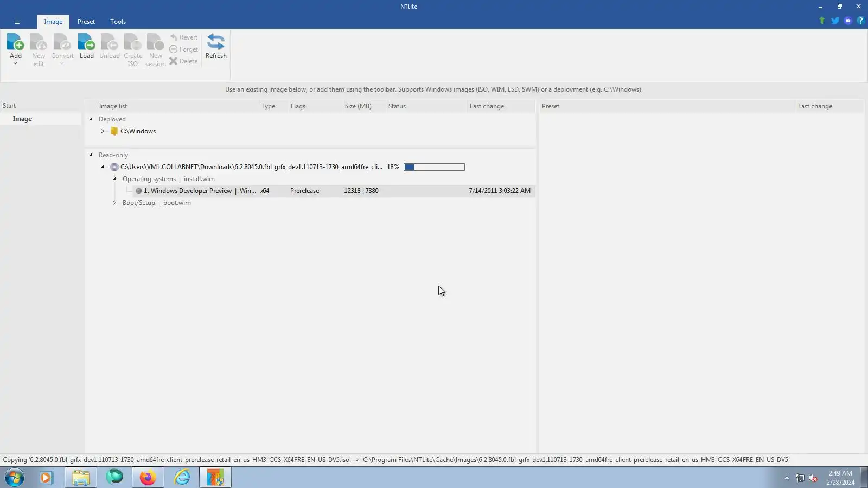This screenshot has width=868, height=488.
Task: Refresh the image list
Action: point(216,47)
